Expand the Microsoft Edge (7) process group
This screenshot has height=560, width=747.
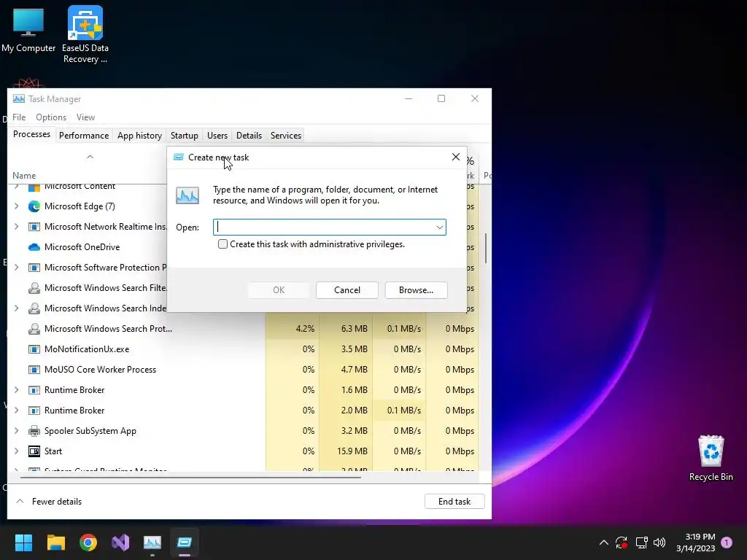(x=17, y=206)
